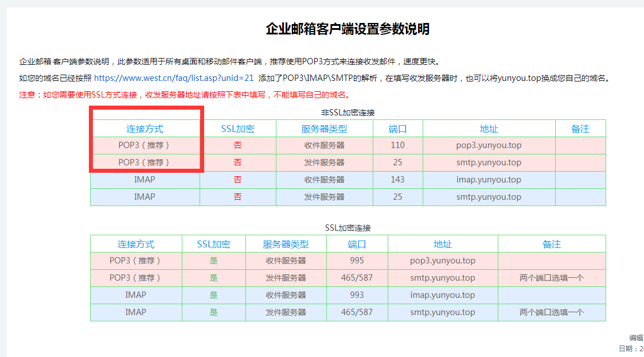Click 服务器类型 header in SSL table
The image size is (644, 357).
pos(286,244)
